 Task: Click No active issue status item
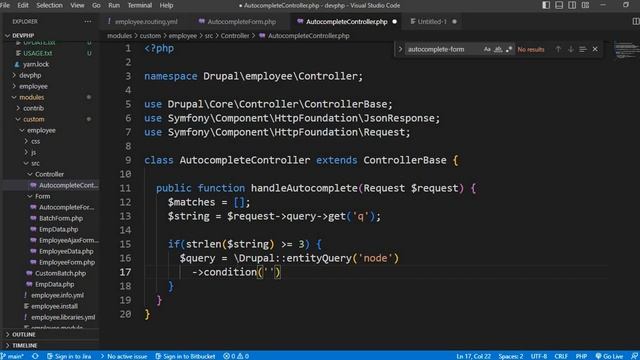(124, 356)
